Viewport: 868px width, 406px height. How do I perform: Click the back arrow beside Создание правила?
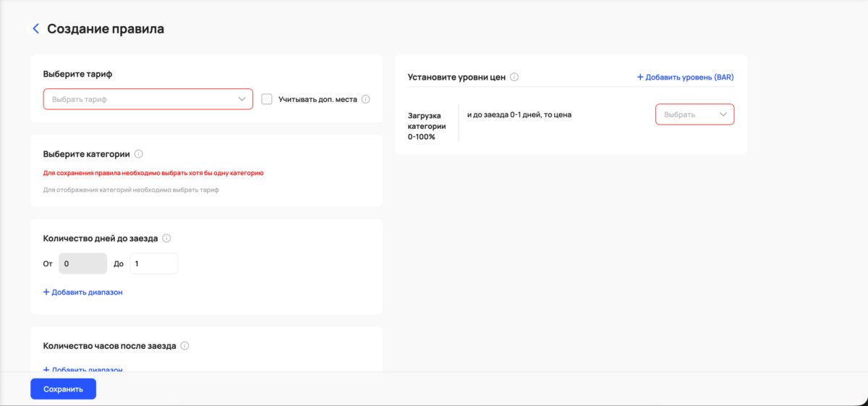36,29
